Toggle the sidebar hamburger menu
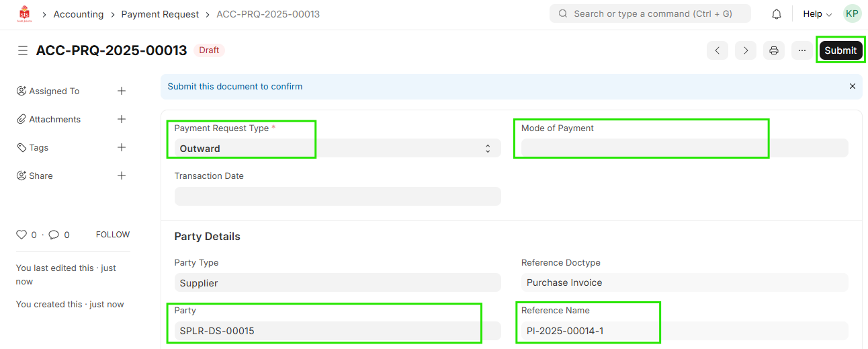868x349 pixels. (23, 50)
